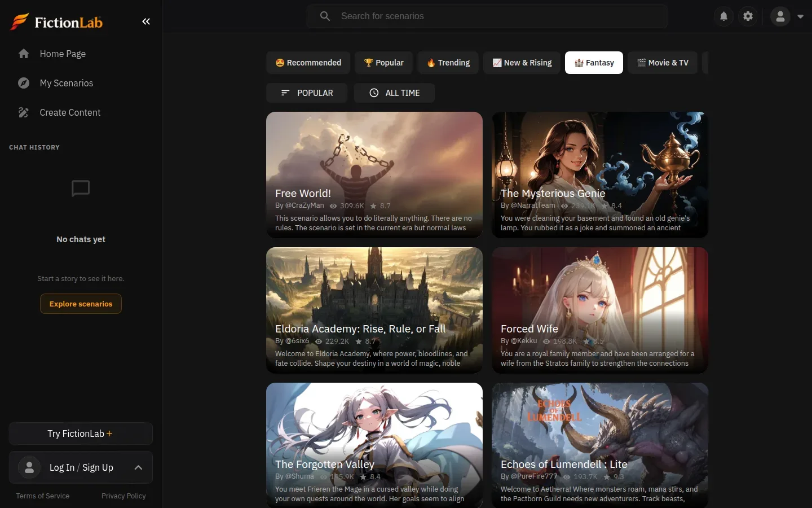This screenshot has height=508, width=812.
Task: Switch to New & Rising tab
Action: [522, 63]
